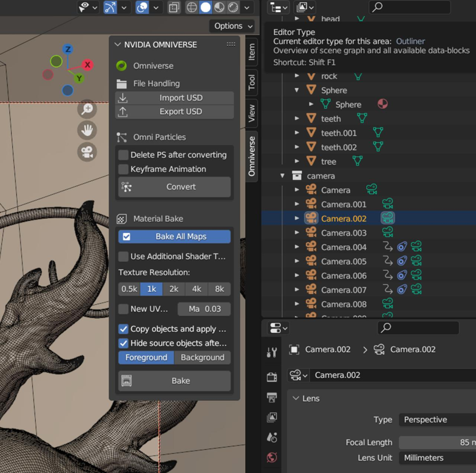Toggle gizmo display button in viewport header
Viewport: 476px width, 473px height.
coord(110,7)
